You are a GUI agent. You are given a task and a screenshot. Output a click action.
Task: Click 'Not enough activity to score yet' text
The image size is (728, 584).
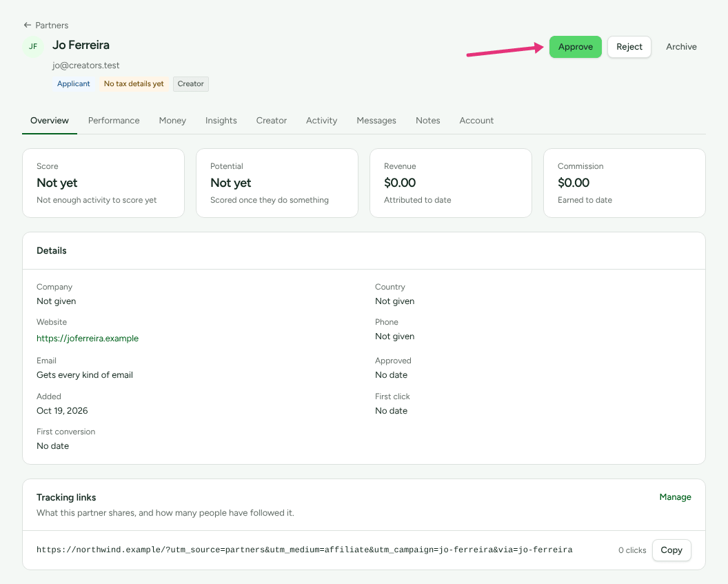(97, 200)
